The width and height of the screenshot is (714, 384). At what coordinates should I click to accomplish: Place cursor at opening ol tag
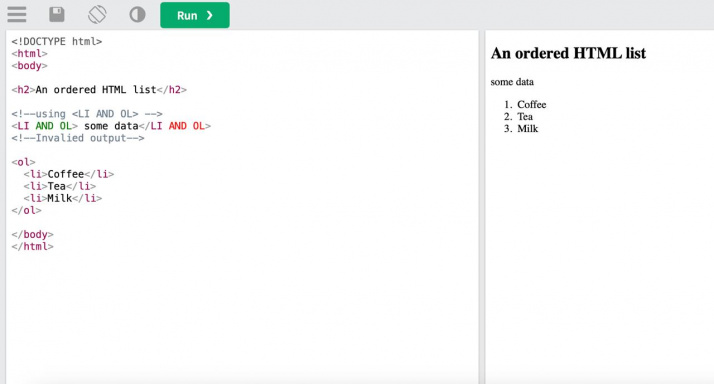point(23,162)
